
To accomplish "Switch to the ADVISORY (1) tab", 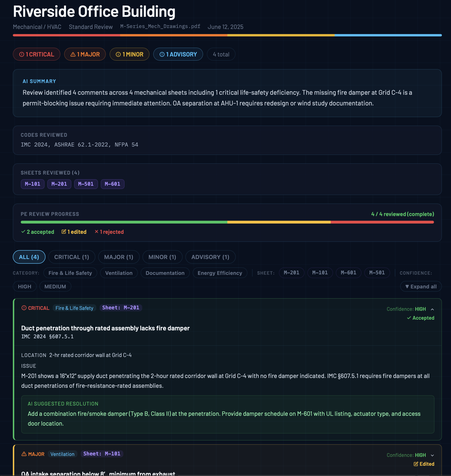I will (x=210, y=257).
